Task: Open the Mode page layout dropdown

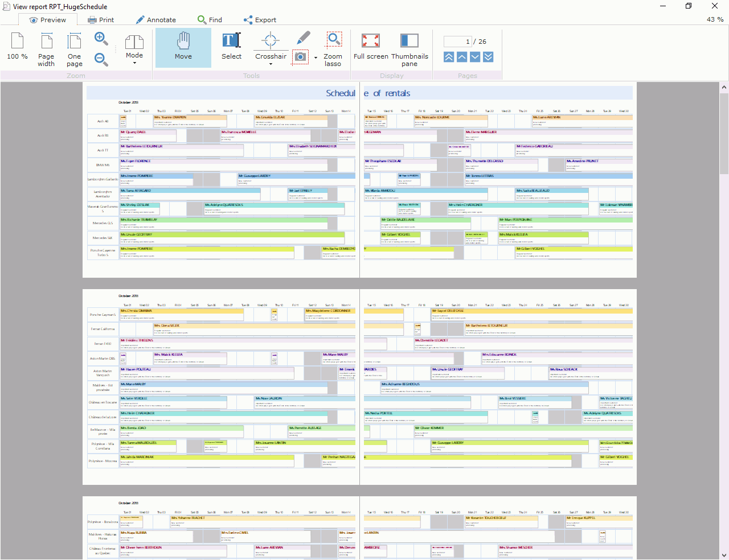Action: [134, 50]
